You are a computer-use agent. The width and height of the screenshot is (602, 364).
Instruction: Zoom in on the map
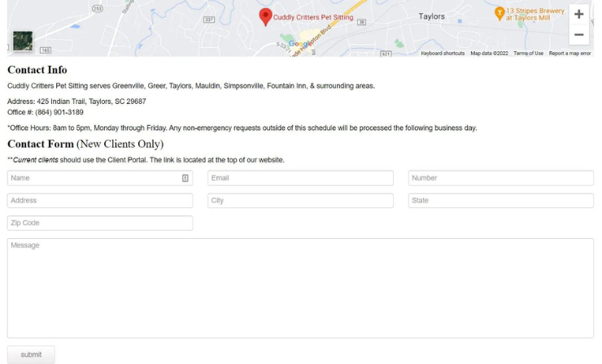tap(578, 15)
